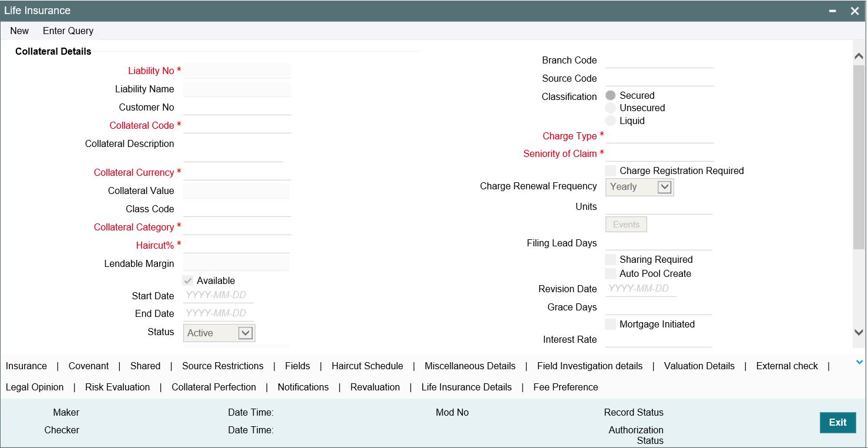868x448 pixels.
Task: Click the Exit button
Action: pyautogui.click(x=838, y=423)
